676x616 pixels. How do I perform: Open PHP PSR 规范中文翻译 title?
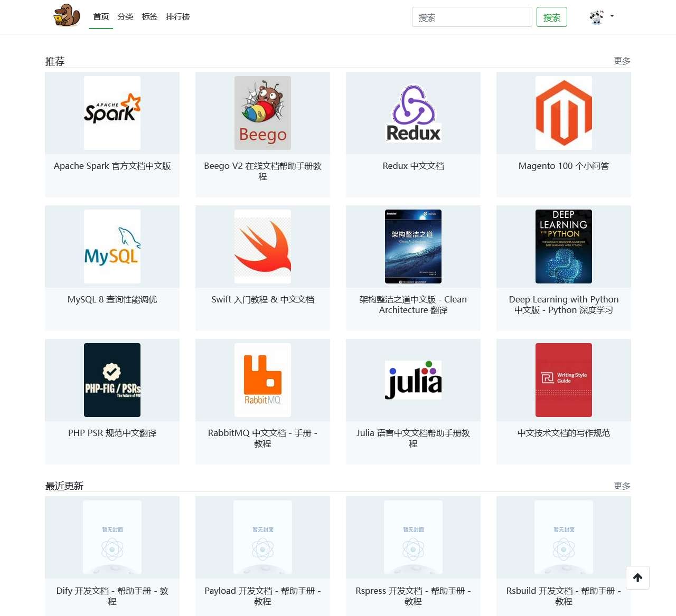pos(112,433)
